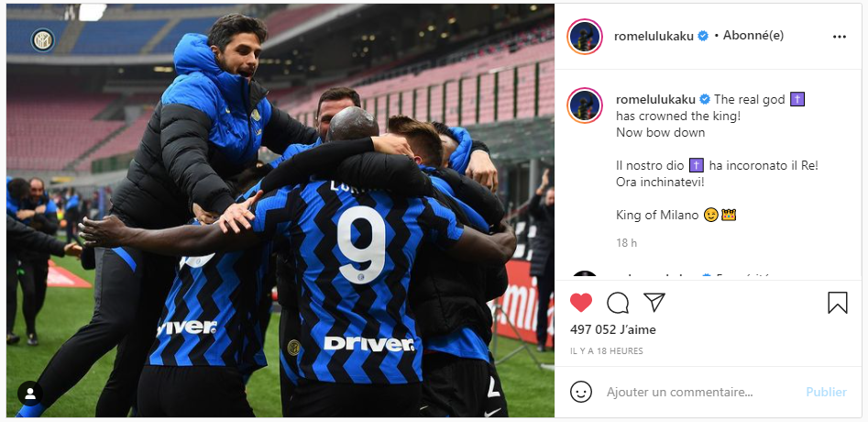Open comments with speech bubble icon
This screenshot has width=868, height=422.
(x=617, y=303)
